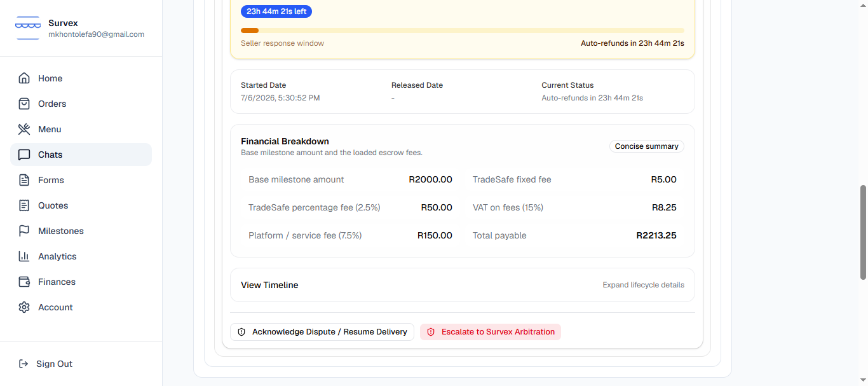Click Acknowledge Dispute / Resume Delivery button
This screenshot has width=868, height=386.
322,332
